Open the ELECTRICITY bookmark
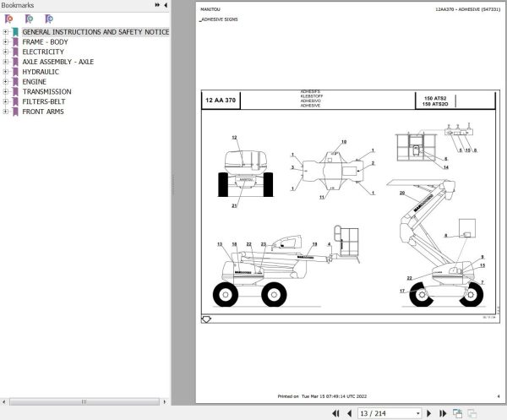 tap(43, 52)
